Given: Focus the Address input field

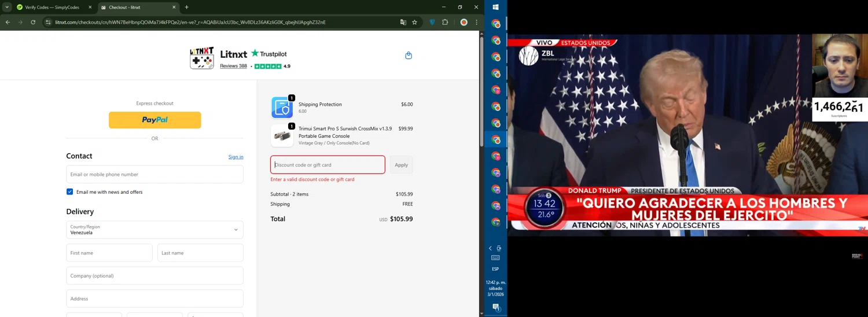Looking at the screenshot, I should (x=155, y=298).
